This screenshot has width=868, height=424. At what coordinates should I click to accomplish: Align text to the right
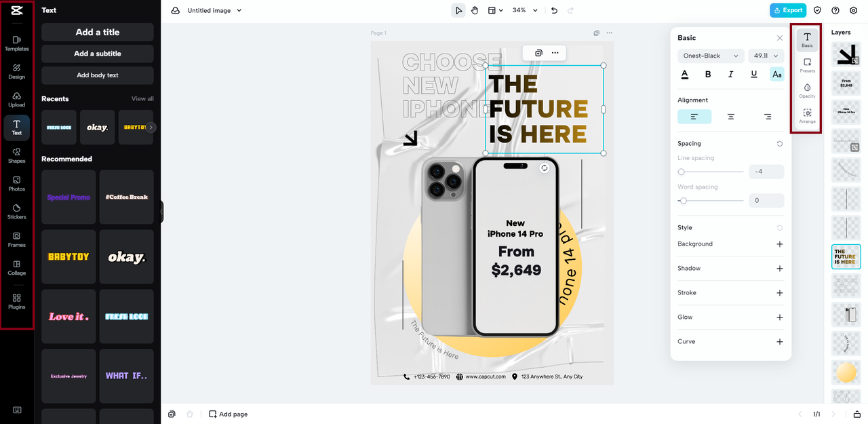767,117
